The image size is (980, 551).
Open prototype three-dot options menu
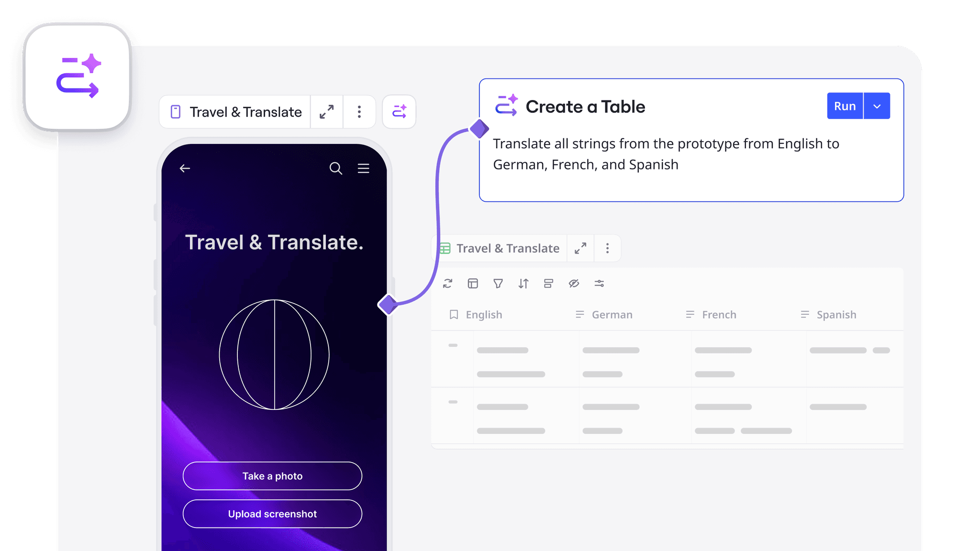pos(359,112)
